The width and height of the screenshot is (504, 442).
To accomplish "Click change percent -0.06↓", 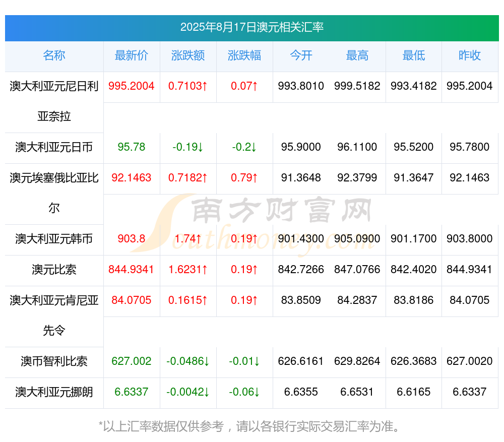I will (x=244, y=392).
